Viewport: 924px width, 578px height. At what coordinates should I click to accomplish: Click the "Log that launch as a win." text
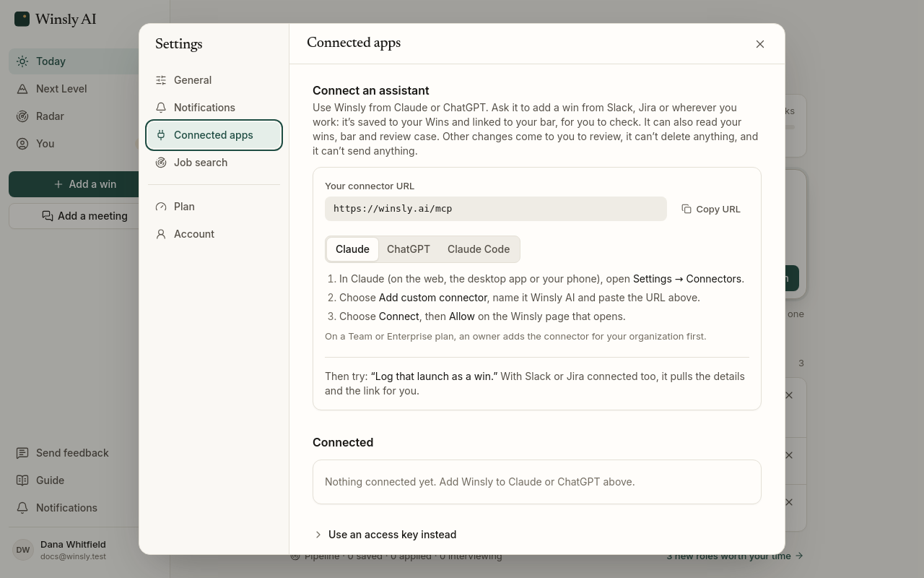435,376
